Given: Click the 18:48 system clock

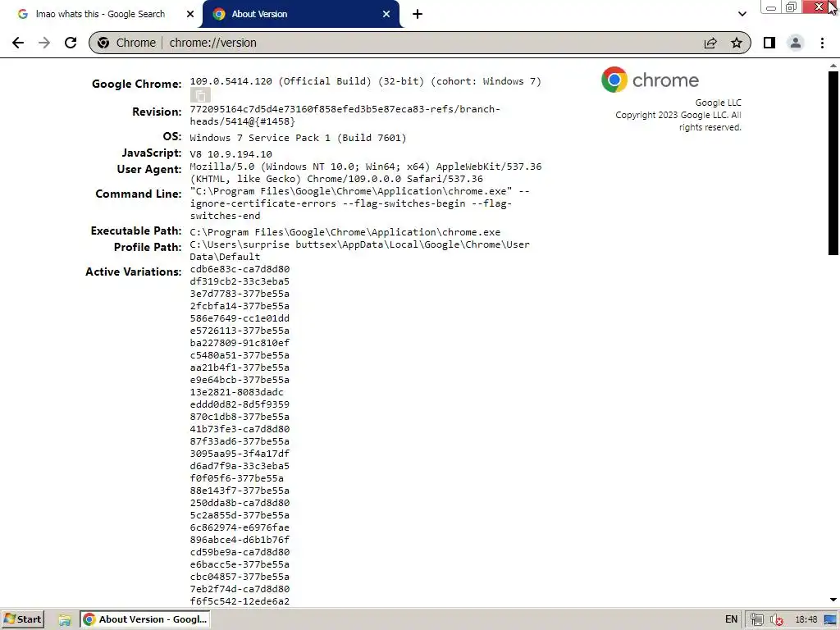Looking at the screenshot, I should pos(806,619).
